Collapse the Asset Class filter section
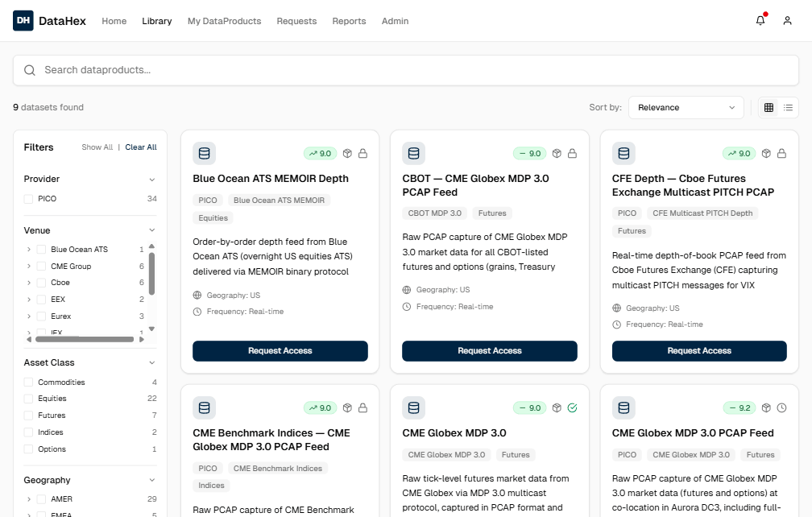812x517 pixels. tap(151, 362)
